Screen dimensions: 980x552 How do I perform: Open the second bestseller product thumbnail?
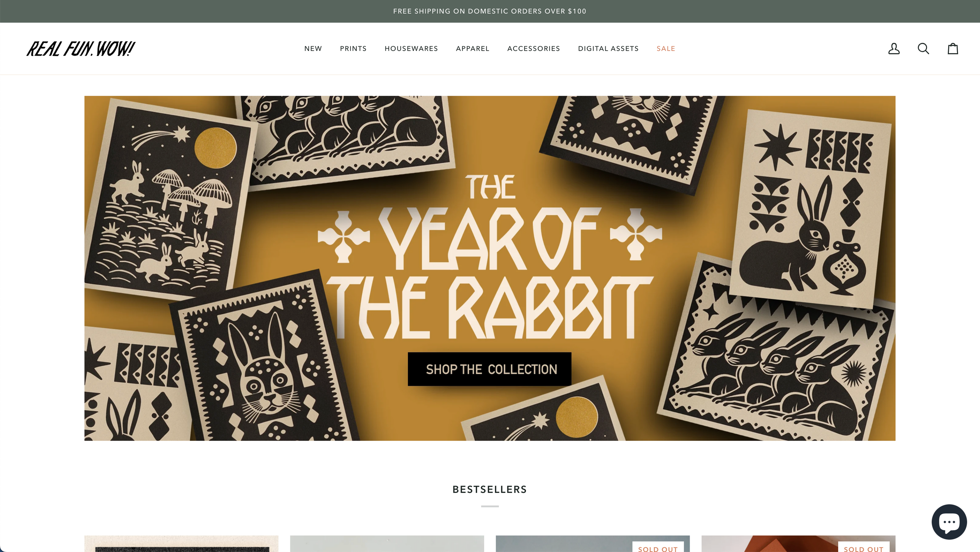tap(387, 544)
